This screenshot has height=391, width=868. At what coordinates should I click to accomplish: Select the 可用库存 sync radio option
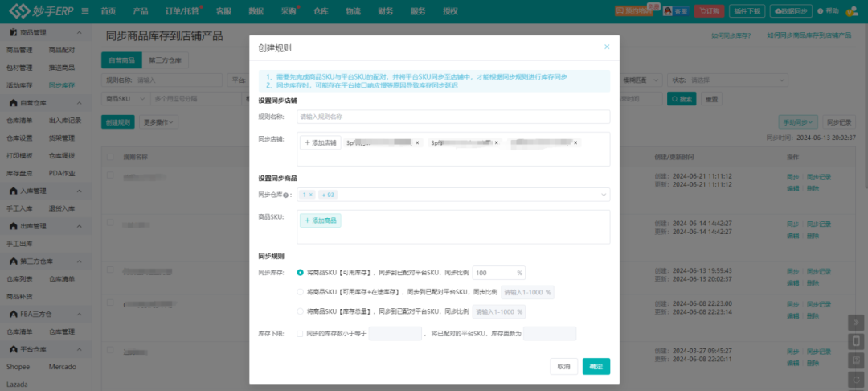pos(301,273)
